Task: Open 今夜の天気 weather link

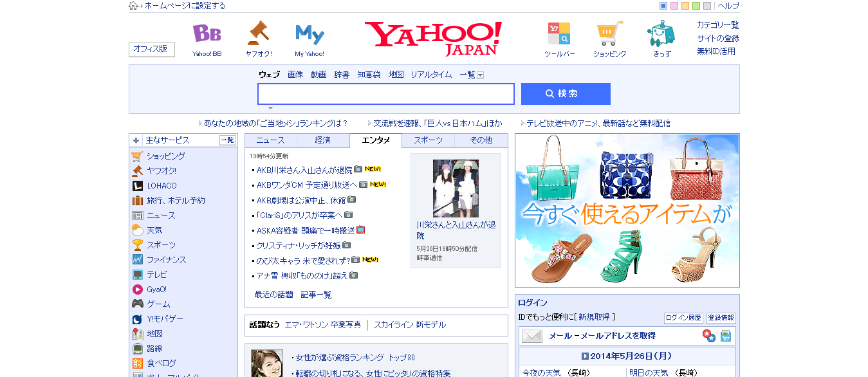Action: pos(542,373)
